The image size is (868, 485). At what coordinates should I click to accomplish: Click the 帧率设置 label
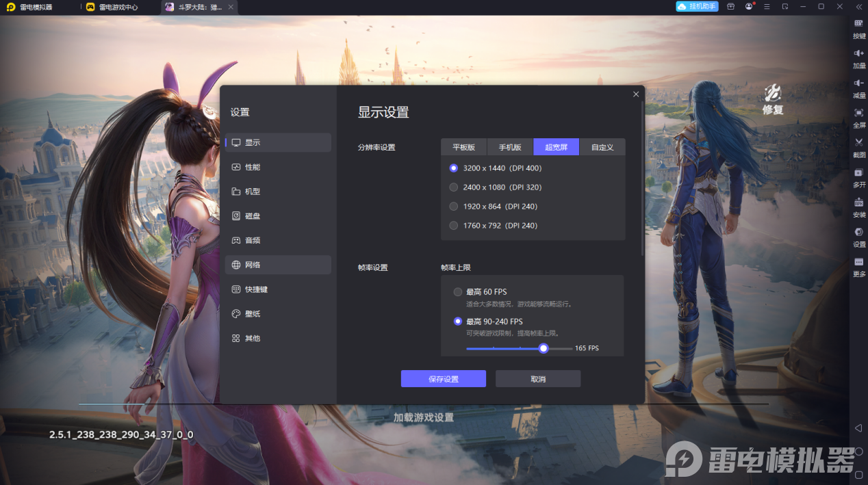[372, 267]
